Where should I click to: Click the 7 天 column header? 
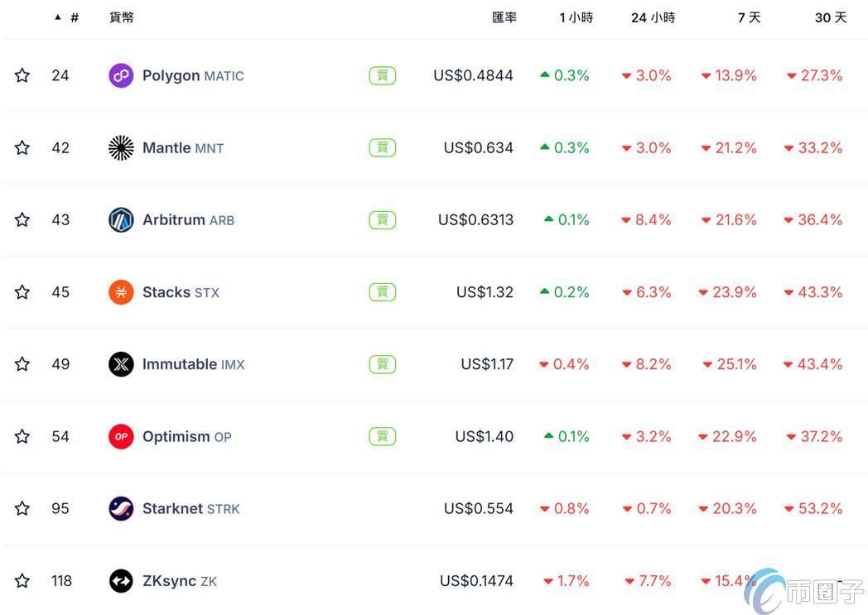click(749, 17)
